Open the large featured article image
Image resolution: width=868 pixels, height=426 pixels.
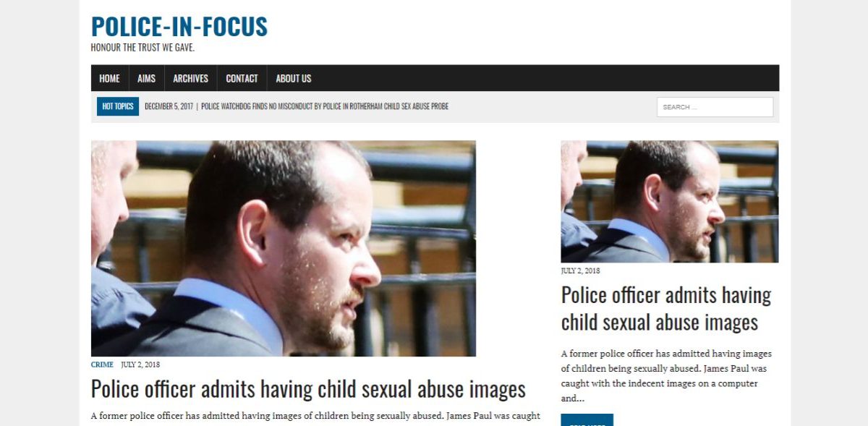tap(284, 248)
